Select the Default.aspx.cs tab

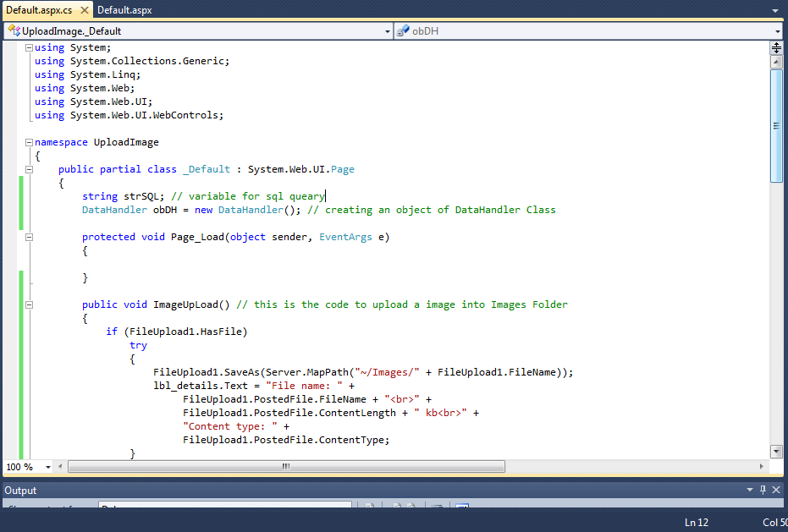(39, 10)
